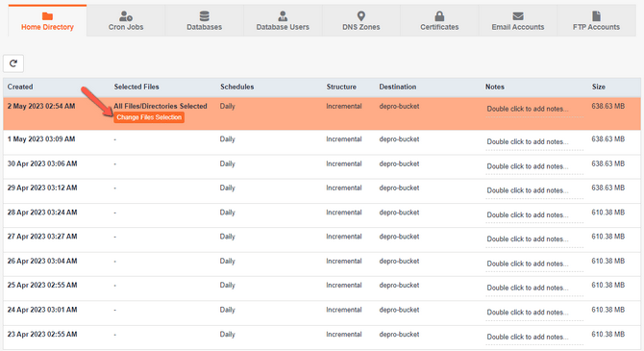Click the Destination column header
644x351 pixels.
coord(398,87)
